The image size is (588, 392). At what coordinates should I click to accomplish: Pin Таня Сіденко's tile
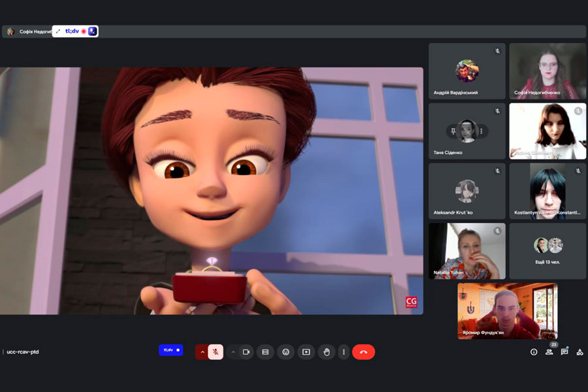point(453,131)
